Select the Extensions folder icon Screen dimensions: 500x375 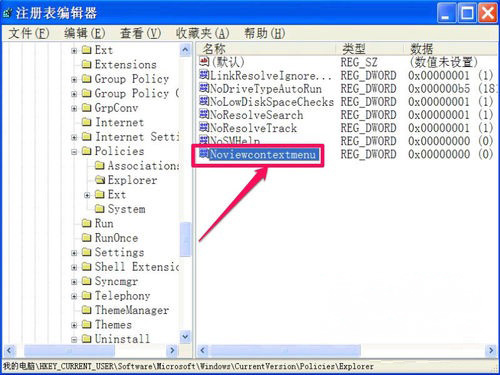[x=86, y=64]
